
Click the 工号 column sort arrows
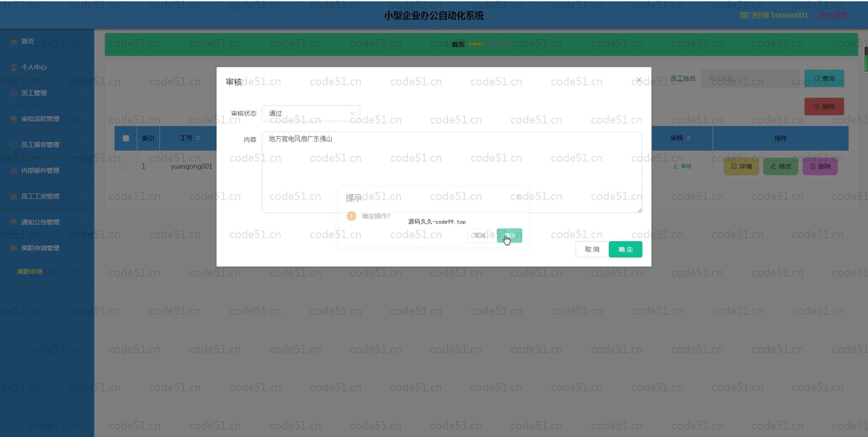coord(198,138)
